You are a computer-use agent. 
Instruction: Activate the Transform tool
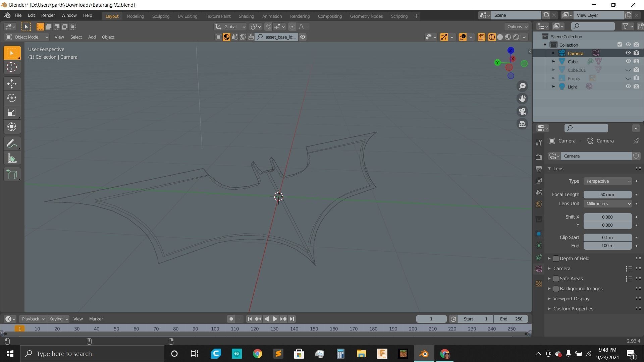[x=12, y=127]
